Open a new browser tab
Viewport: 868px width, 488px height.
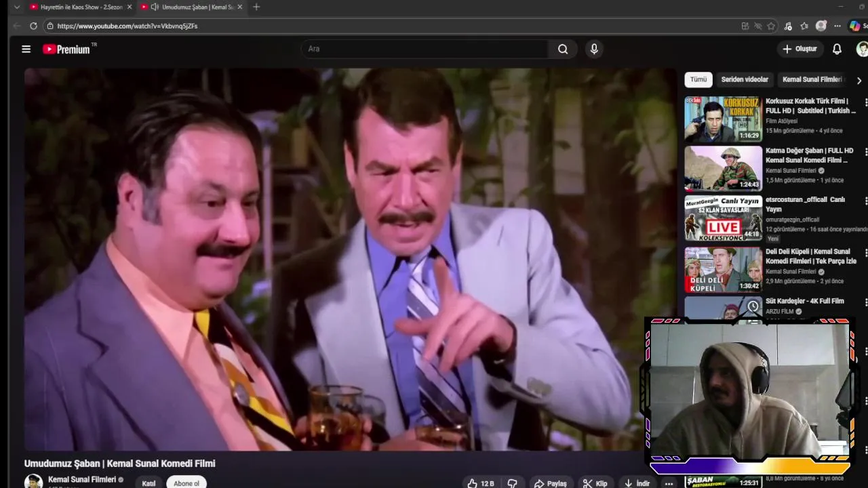pos(256,7)
